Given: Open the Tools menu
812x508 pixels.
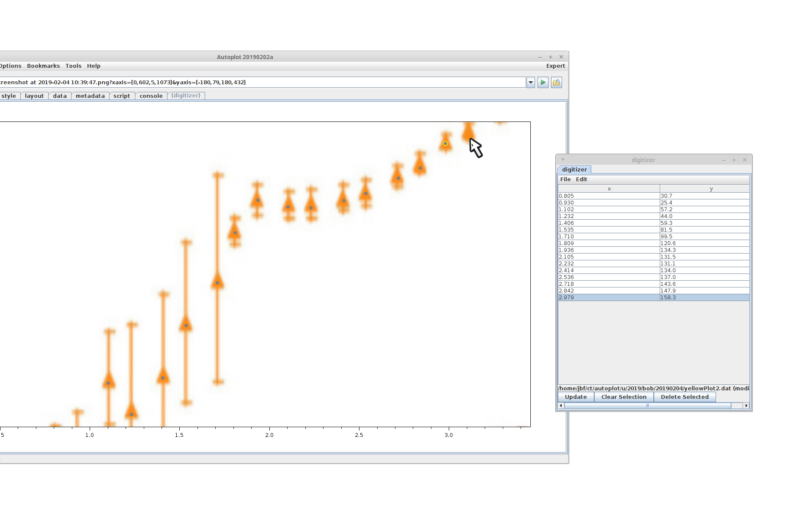Looking at the screenshot, I should 73,66.
